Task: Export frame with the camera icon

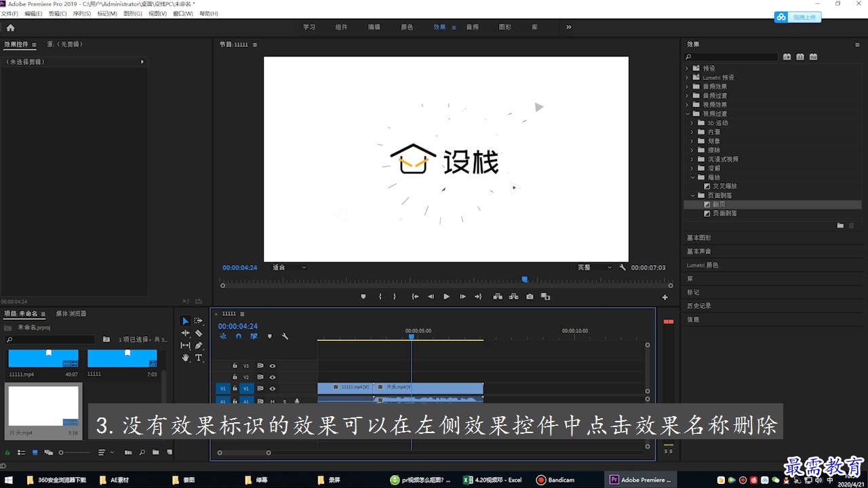Action: point(530,296)
